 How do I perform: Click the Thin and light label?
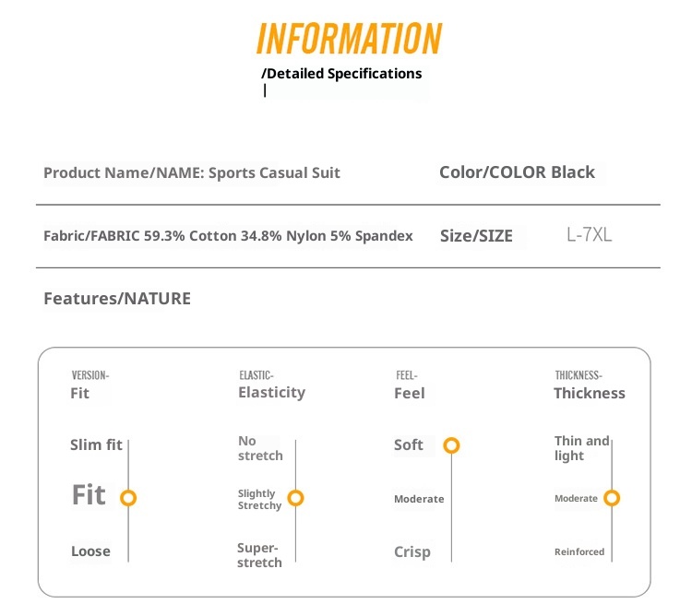click(581, 448)
